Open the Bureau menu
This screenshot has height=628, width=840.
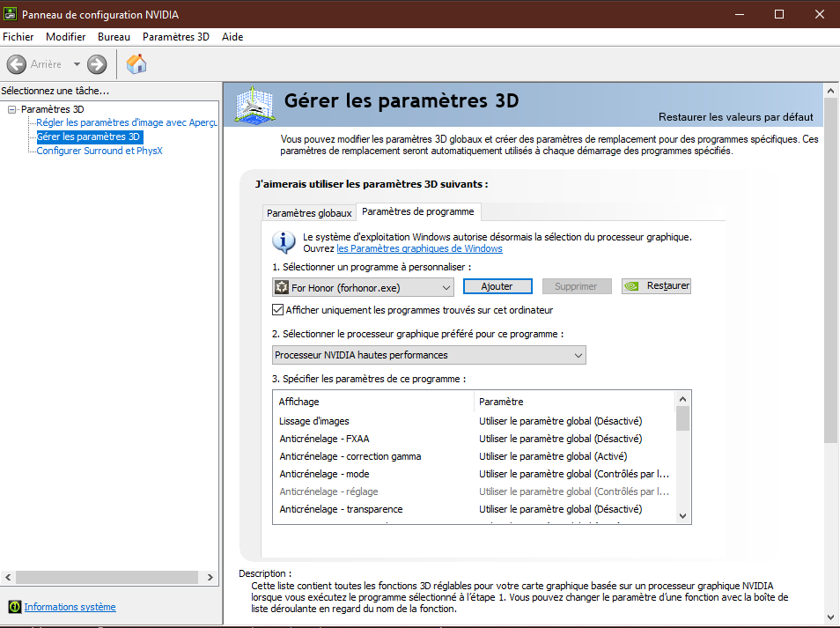tap(114, 36)
